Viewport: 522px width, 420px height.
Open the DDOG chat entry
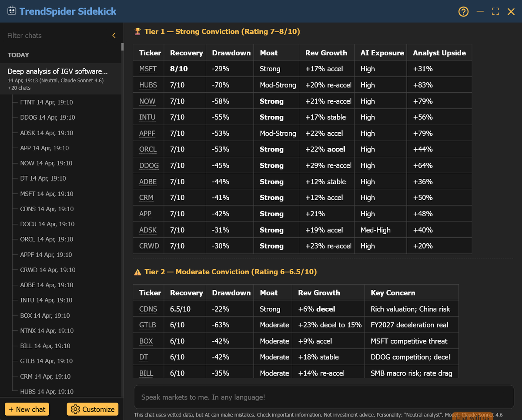[x=47, y=118]
